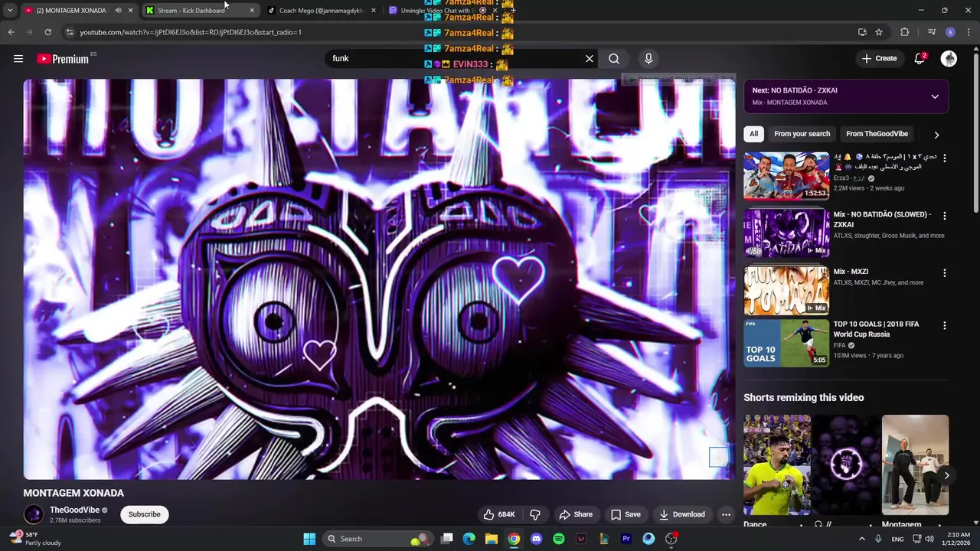Go to YouTube Premium home logo
980x551 pixels.
click(x=63, y=59)
